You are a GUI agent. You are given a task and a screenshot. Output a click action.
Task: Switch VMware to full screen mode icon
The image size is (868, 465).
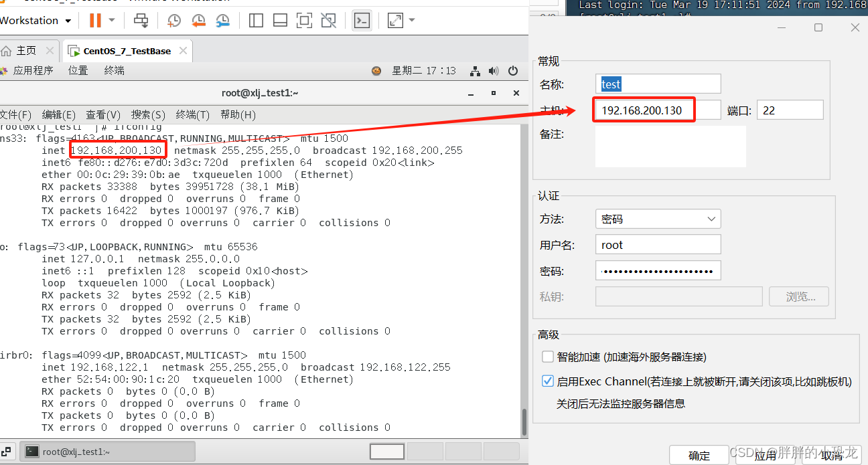(x=304, y=20)
